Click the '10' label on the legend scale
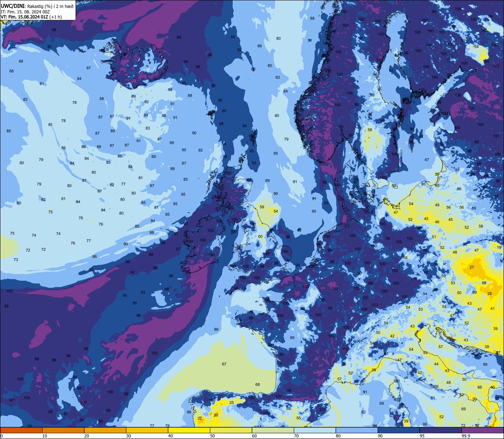Screen dimensions: 504x439 click(44, 436)
